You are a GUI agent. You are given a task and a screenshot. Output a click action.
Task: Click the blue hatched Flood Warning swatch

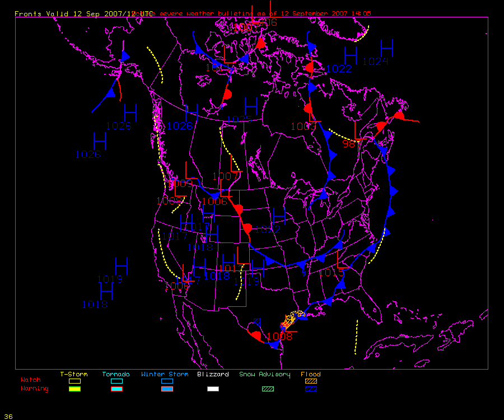311,389
